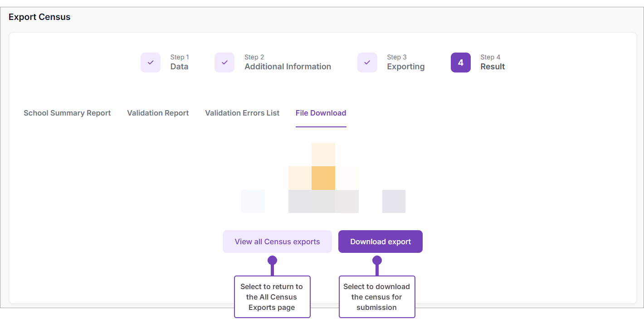The height and width of the screenshot is (319, 644).
Task: Click the callout reading Select to download the census
Action: (x=377, y=297)
